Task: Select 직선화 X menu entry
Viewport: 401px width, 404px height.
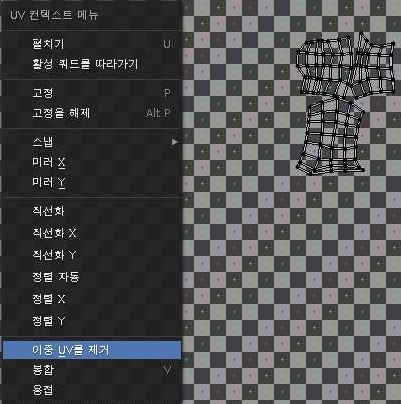Action: click(x=92, y=233)
